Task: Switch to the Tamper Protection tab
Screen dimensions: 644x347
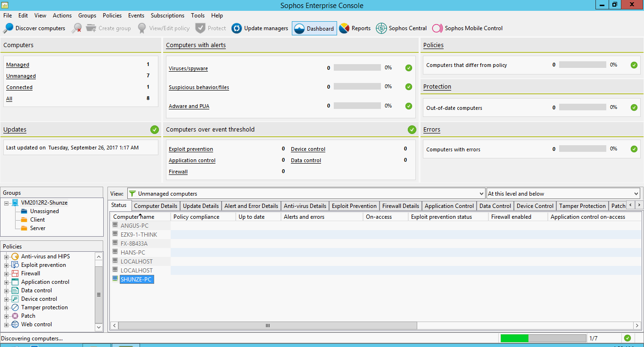Action: (582, 206)
